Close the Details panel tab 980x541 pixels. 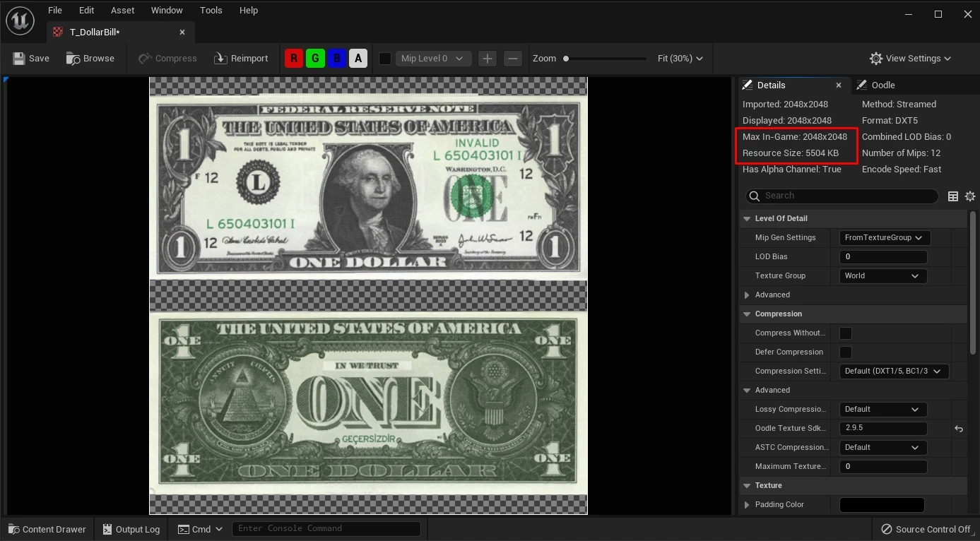[x=839, y=85]
